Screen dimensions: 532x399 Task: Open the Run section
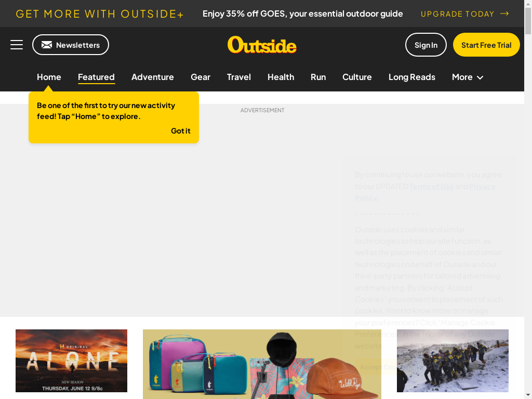(318, 77)
